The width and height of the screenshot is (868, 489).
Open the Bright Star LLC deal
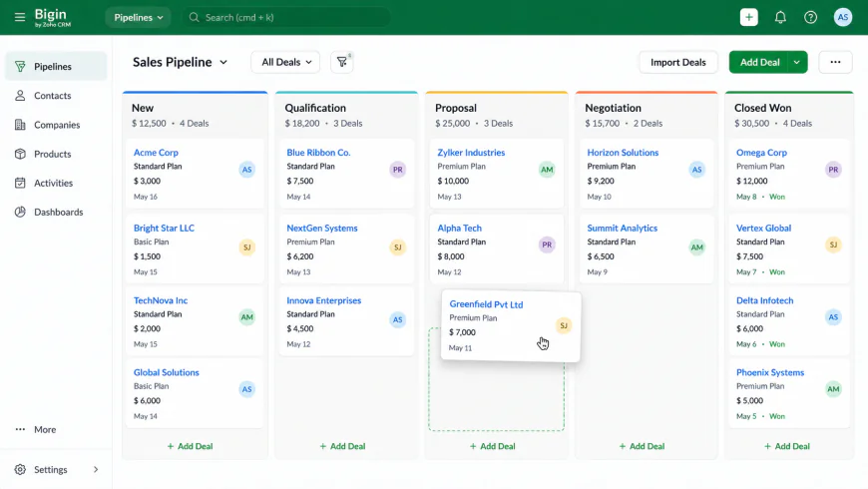(x=164, y=228)
